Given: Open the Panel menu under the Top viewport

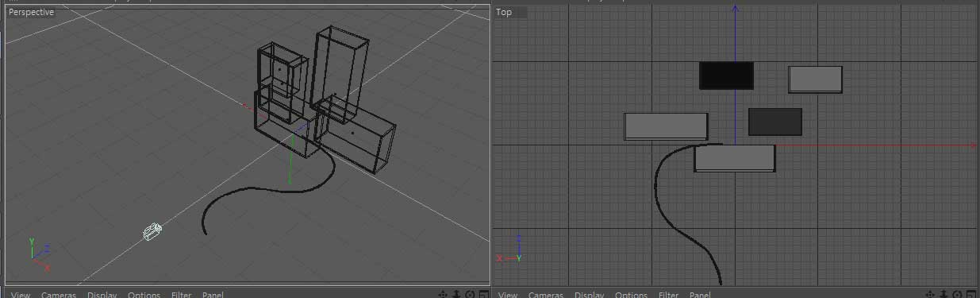Looking at the screenshot, I should pos(700,295).
